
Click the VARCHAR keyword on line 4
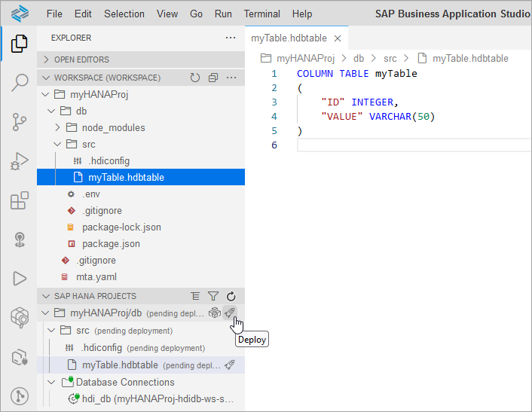(x=390, y=117)
